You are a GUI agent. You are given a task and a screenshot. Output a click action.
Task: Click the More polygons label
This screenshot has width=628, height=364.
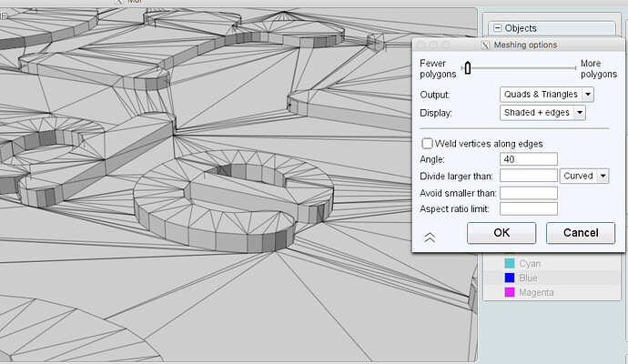(x=598, y=68)
